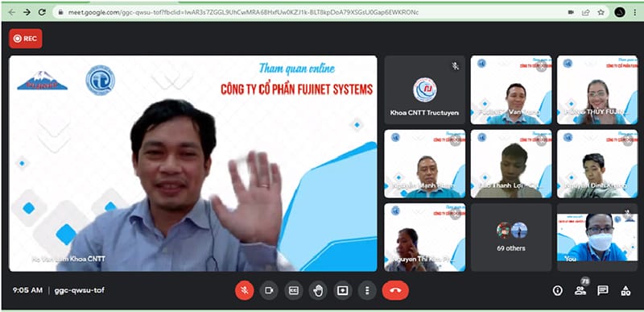Screen dimensions: 644x312
Task: Open more options in the call bar
Action: [x=367, y=290]
